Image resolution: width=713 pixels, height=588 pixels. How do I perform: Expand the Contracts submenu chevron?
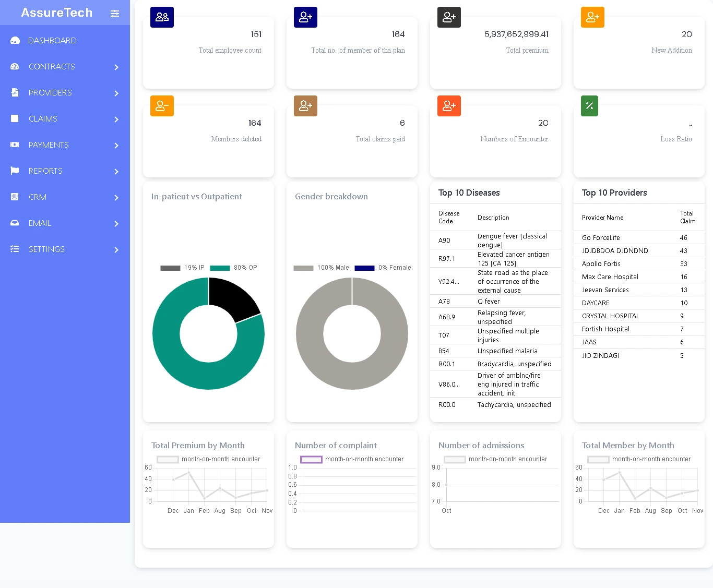point(116,67)
